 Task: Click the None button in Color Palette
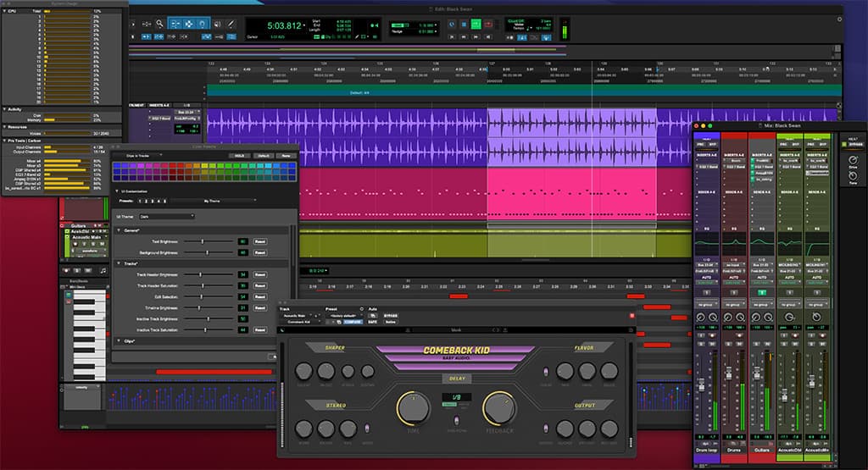[x=287, y=155]
